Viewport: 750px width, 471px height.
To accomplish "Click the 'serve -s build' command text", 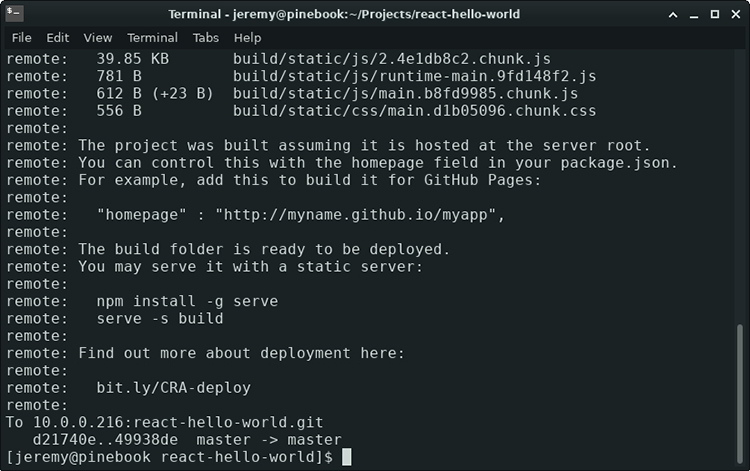I will click(x=160, y=318).
